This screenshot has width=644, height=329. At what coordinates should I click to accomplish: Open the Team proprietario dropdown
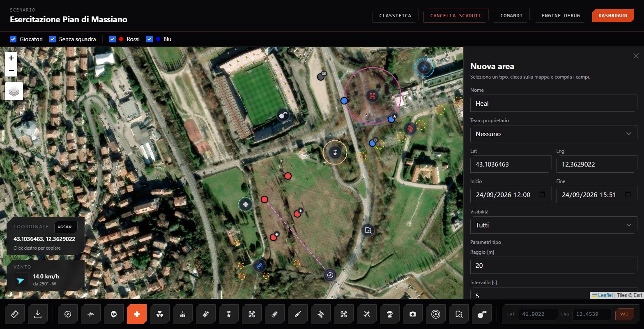tap(554, 134)
